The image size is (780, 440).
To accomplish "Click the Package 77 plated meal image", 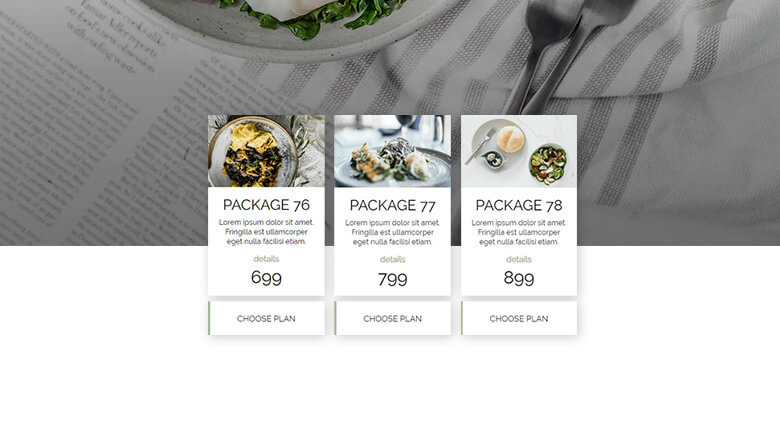I will tap(392, 151).
